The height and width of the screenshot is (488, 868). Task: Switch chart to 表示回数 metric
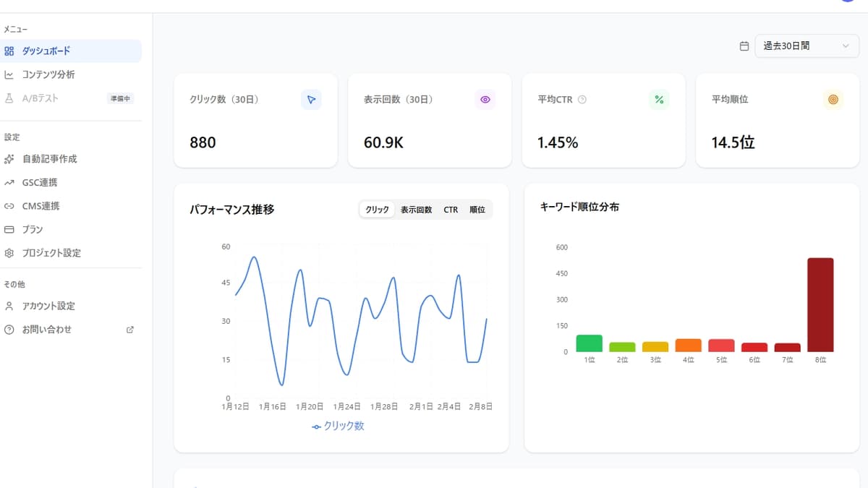[x=416, y=210]
